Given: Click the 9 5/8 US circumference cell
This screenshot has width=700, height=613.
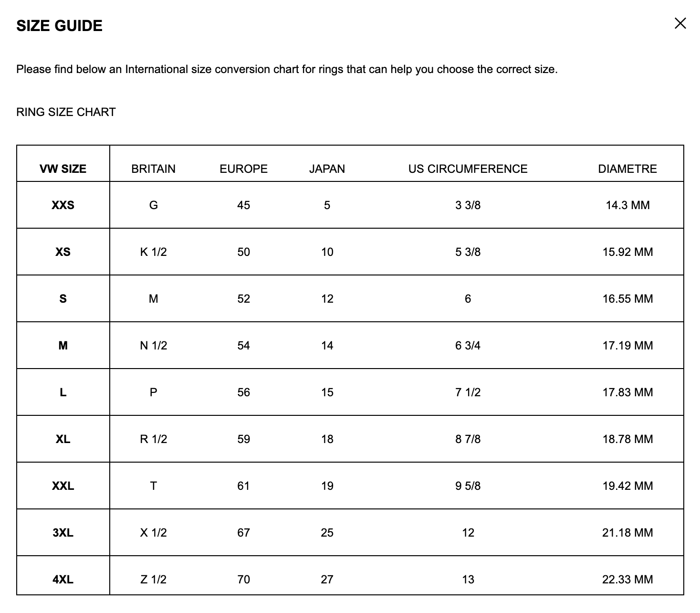Looking at the screenshot, I should (x=468, y=486).
